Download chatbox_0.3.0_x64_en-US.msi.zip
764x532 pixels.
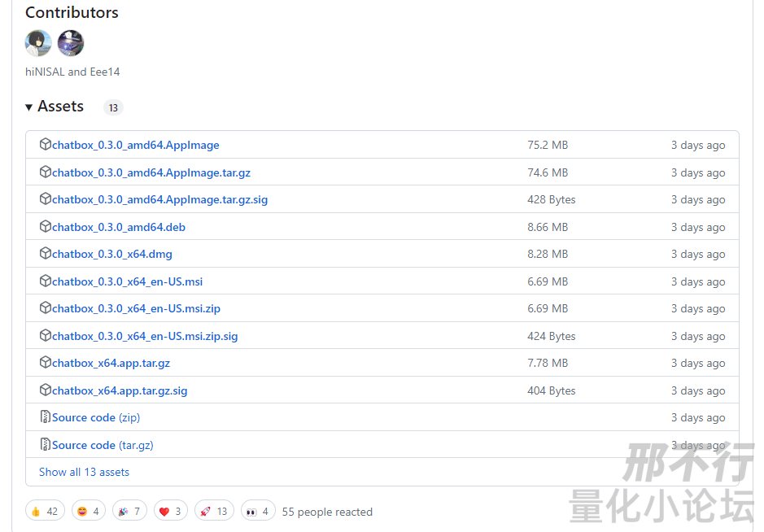pos(136,309)
